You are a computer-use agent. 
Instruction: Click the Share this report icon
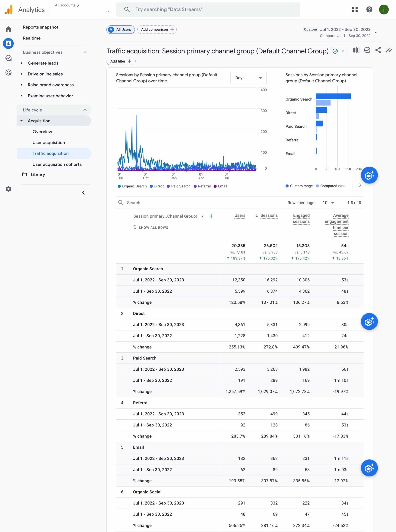point(378,50)
